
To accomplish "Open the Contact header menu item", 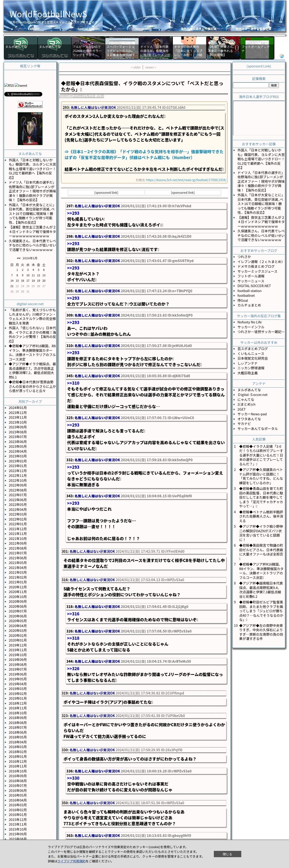I will tap(33, 29).
